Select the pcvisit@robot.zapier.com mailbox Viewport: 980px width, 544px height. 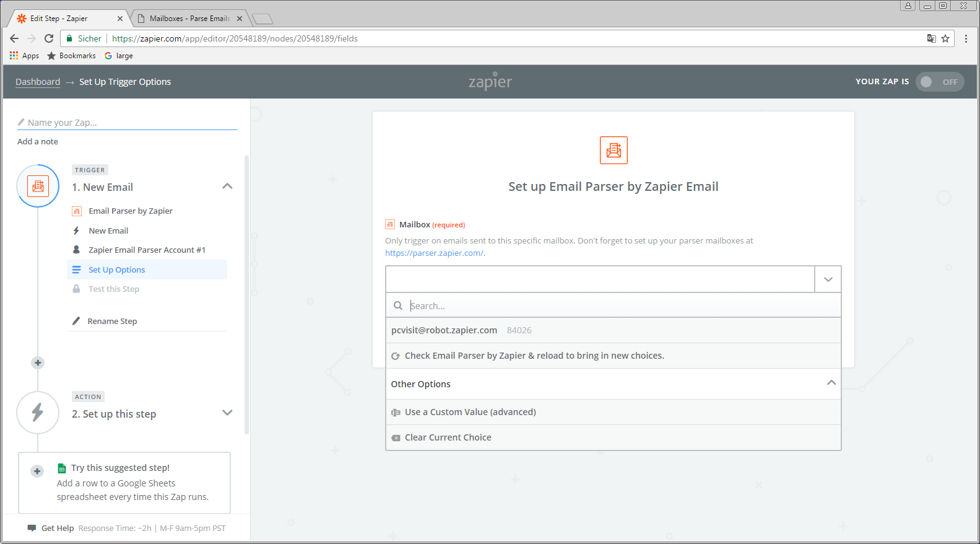[x=614, y=330]
